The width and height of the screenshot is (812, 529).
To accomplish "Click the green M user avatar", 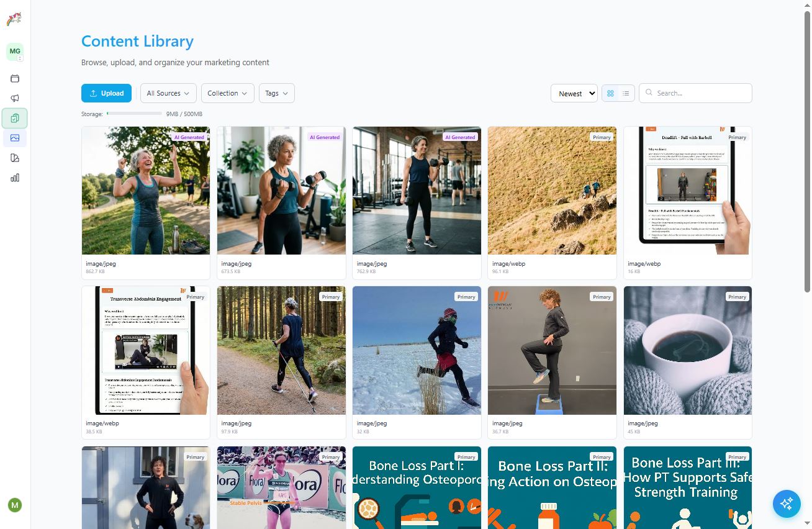I will [15, 505].
